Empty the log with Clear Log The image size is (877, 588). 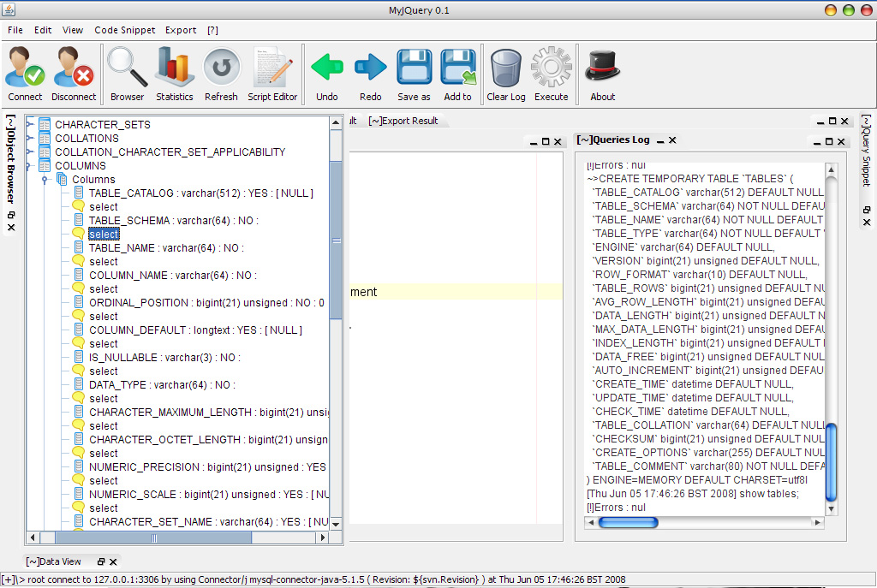pyautogui.click(x=506, y=68)
